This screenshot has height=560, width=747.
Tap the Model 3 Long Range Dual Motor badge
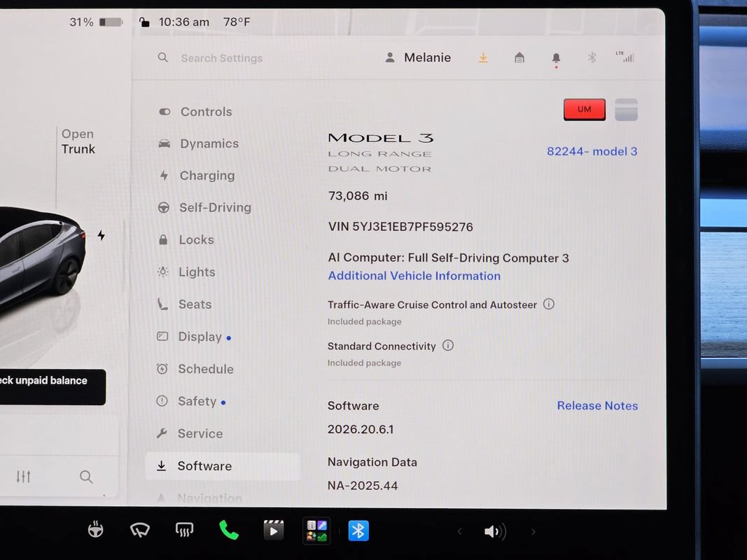[x=381, y=153]
